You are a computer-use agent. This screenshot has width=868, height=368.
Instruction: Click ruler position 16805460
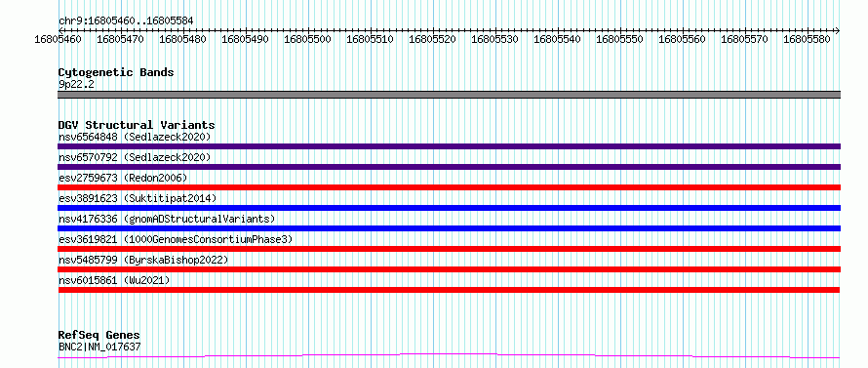(58, 39)
